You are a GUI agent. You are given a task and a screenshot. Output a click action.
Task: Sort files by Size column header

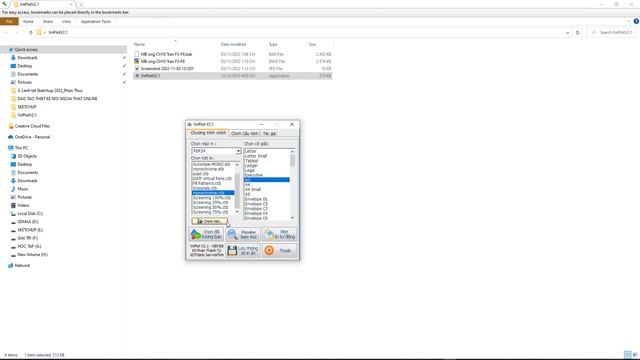pyautogui.click(x=312, y=44)
